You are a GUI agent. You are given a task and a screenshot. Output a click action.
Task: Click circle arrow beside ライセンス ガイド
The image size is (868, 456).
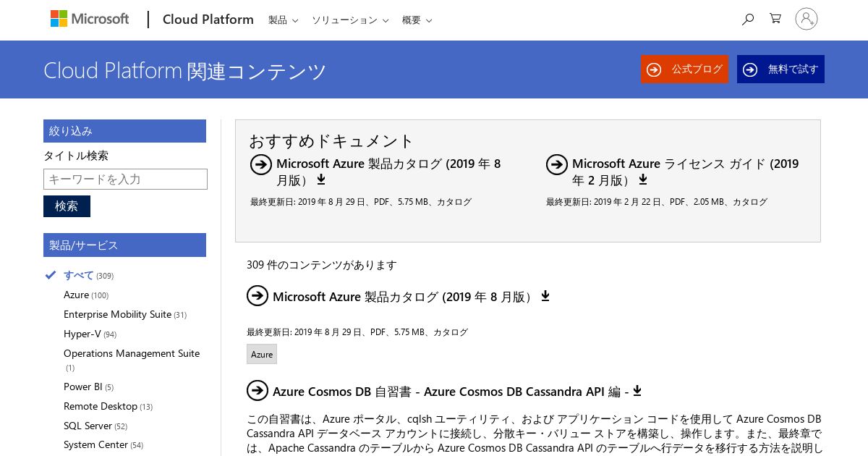pos(557,164)
